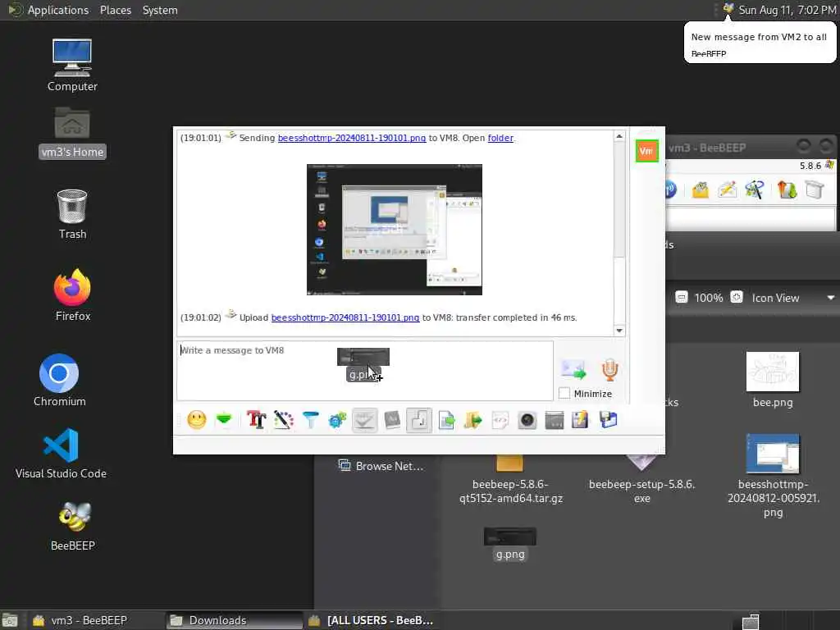The height and width of the screenshot is (630, 840).
Task: Open the red Tt font selector
Action: click(256, 419)
